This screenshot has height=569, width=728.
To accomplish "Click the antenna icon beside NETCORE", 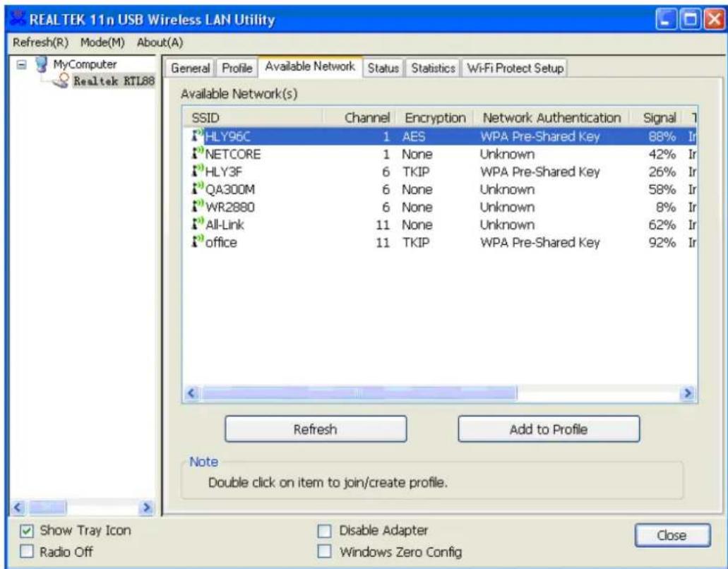I will pyautogui.click(x=198, y=154).
